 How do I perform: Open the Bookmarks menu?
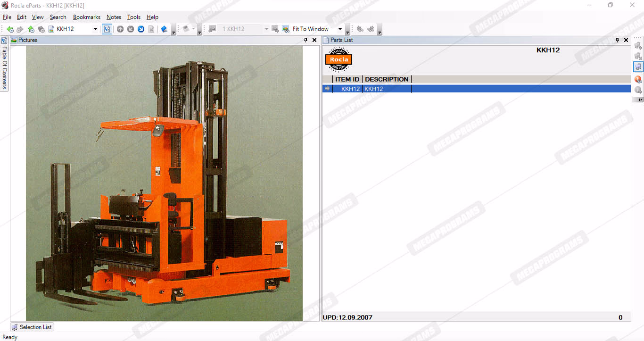86,17
